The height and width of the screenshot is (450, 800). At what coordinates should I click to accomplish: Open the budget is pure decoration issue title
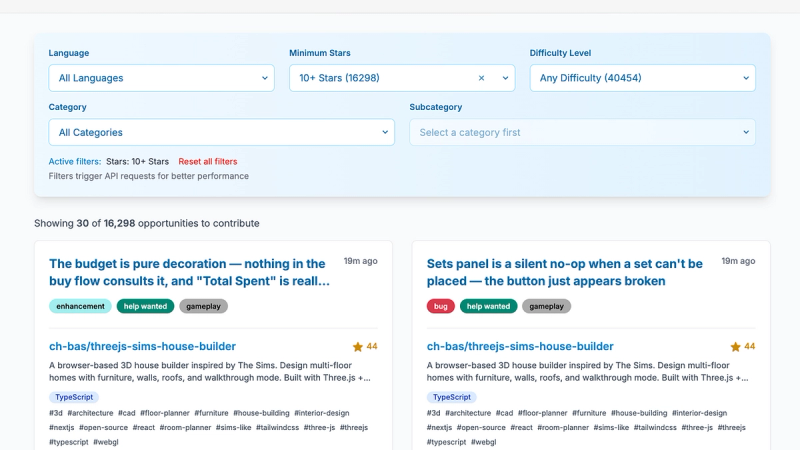point(189,272)
